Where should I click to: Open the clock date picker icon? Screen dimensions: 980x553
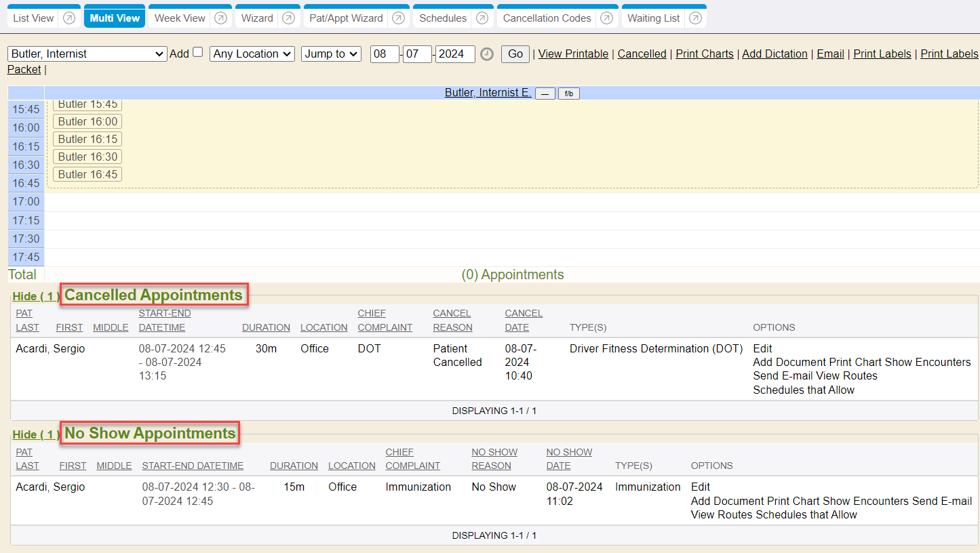487,54
